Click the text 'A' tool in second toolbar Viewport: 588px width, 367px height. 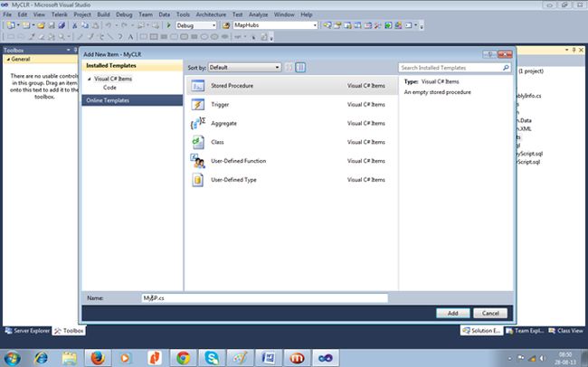[x=130, y=37]
